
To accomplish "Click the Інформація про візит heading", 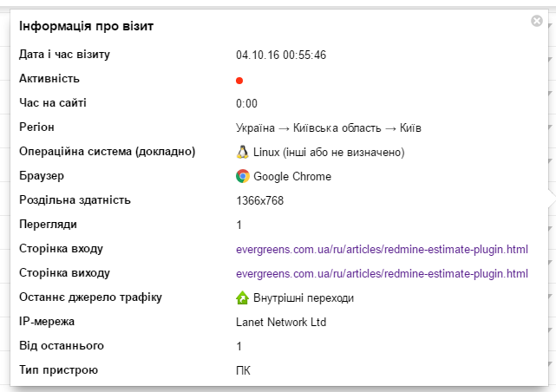I will point(86,26).
